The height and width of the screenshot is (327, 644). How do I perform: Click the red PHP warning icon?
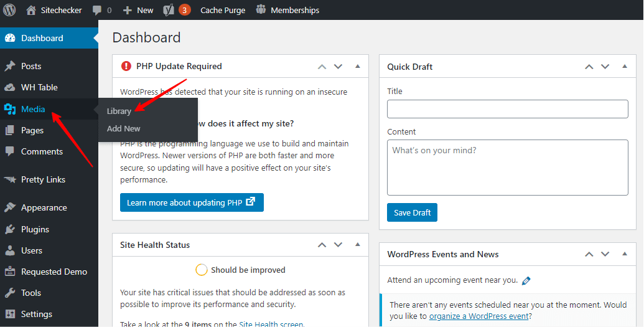[126, 66]
